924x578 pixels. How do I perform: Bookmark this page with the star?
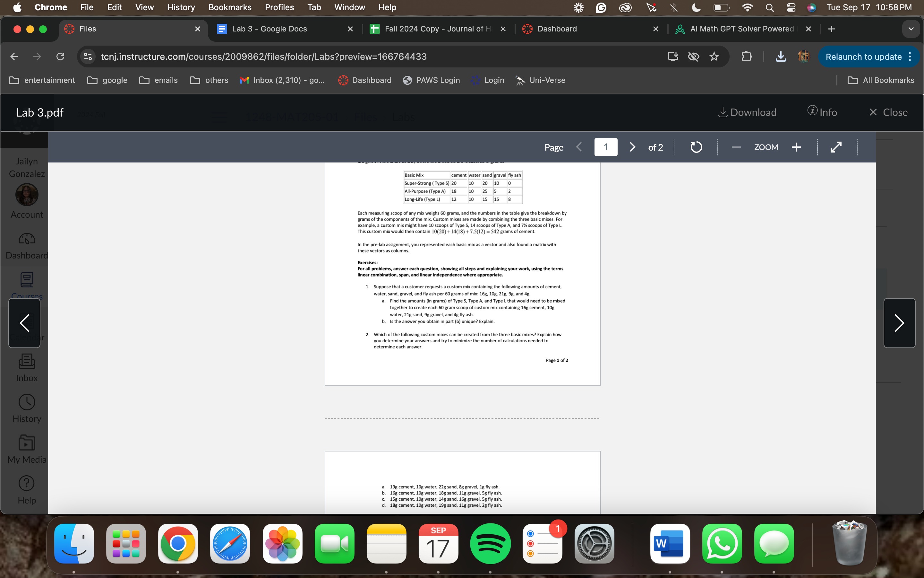(714, 57)
